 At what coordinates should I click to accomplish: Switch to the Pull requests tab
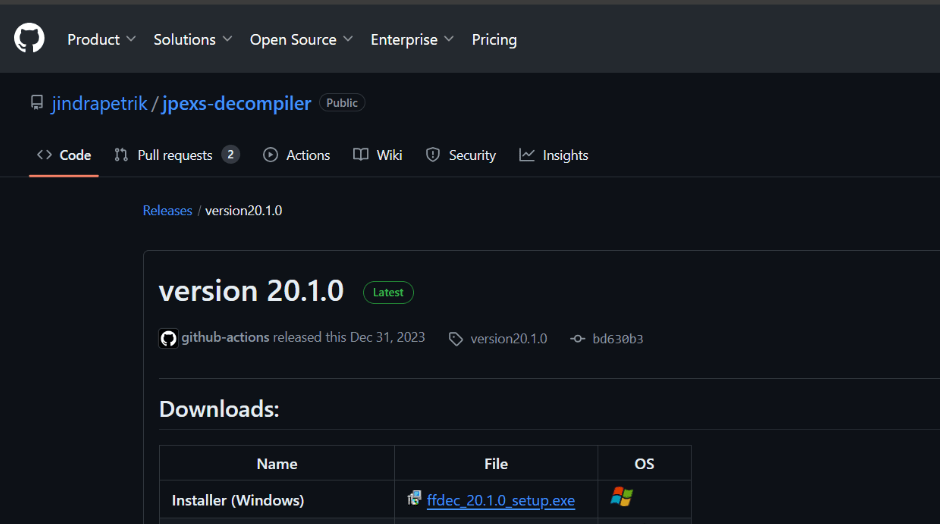(175, 155)
